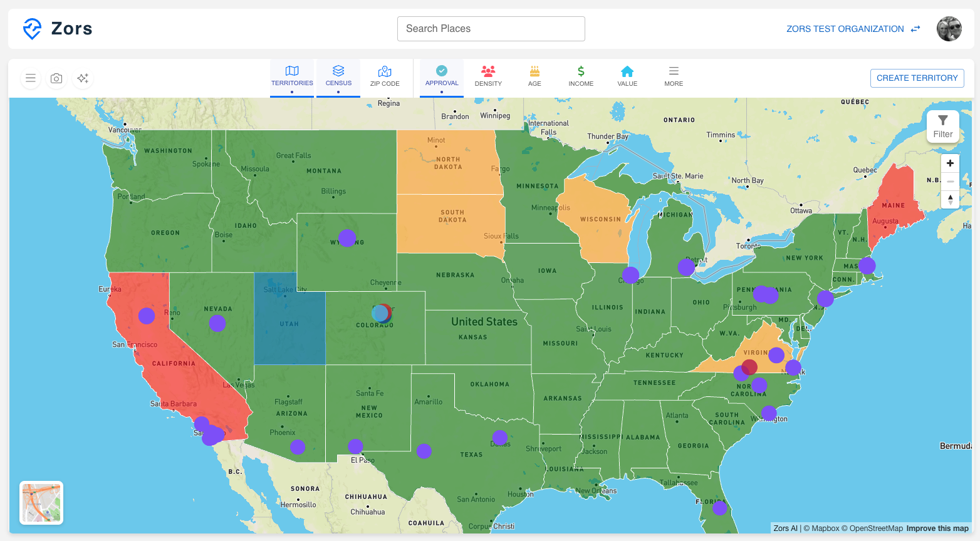980x541 pixels.
Task: Open the hamburger menu panel
Action: [x=30, y=78]
